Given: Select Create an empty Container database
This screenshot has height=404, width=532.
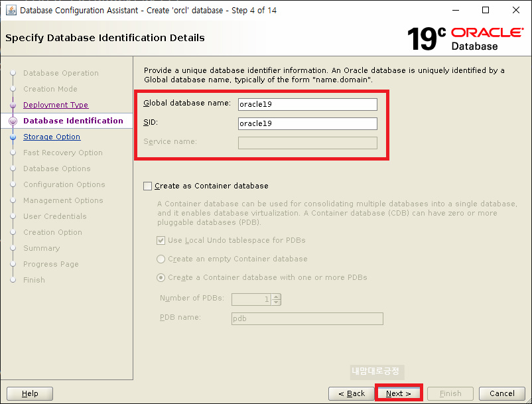Looking at the screenshot, I should (161, 259).
